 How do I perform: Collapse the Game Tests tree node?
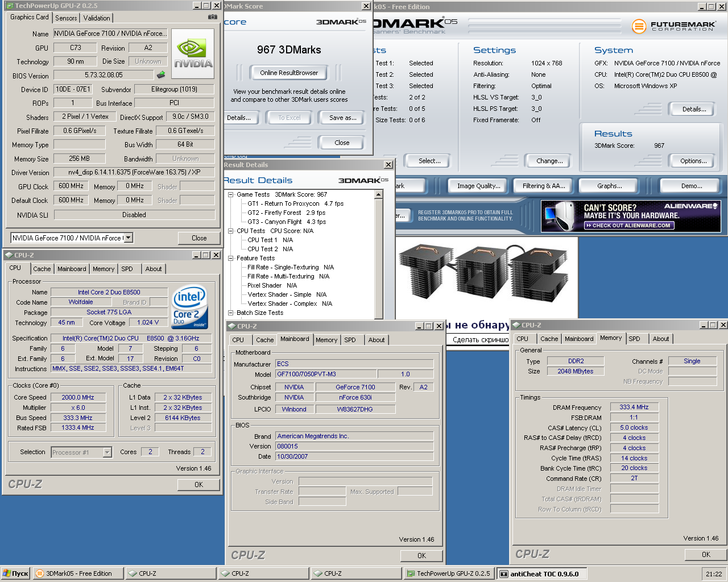click(231, 194)
